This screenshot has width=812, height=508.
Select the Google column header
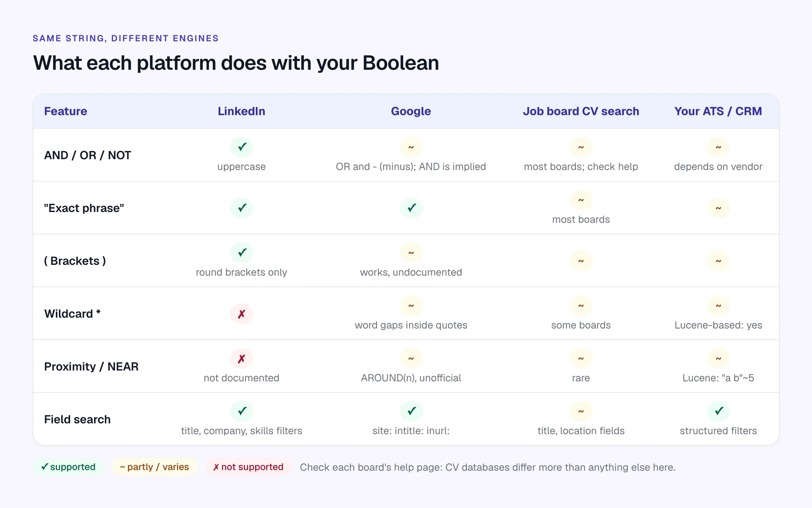411,111
